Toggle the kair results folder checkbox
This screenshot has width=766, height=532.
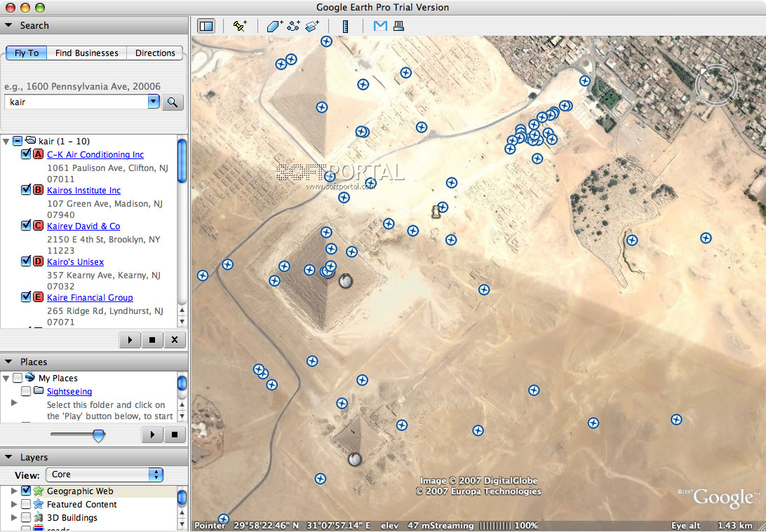[x=18, y=141]
